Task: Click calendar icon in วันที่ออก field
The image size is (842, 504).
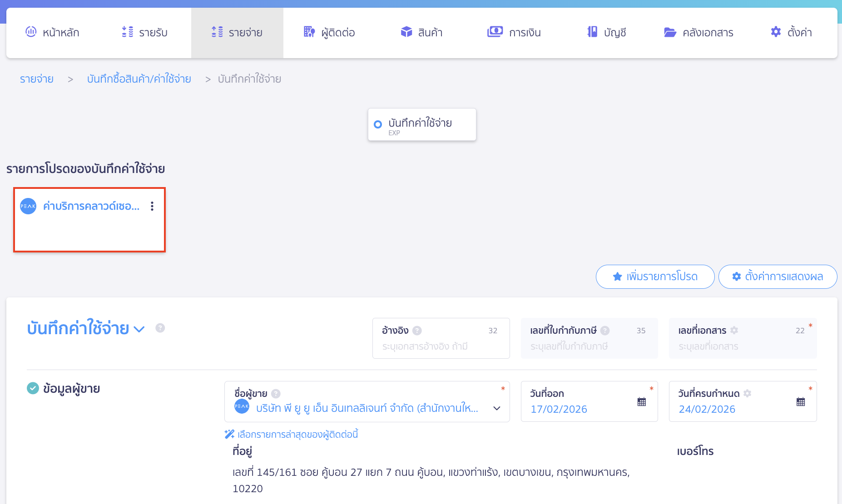Action: (641, 402)
